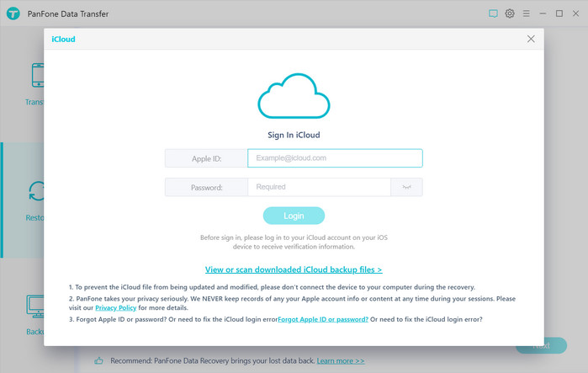Maximize the PanFone Data Transfer window
Screen dimensions: 588x373
coord(559,13)
